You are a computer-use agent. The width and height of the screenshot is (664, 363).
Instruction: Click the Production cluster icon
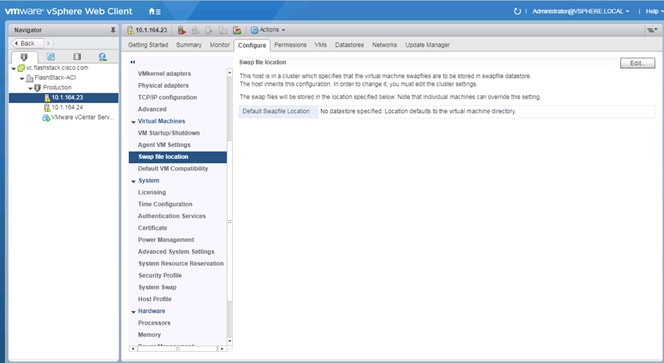[37, 88]
